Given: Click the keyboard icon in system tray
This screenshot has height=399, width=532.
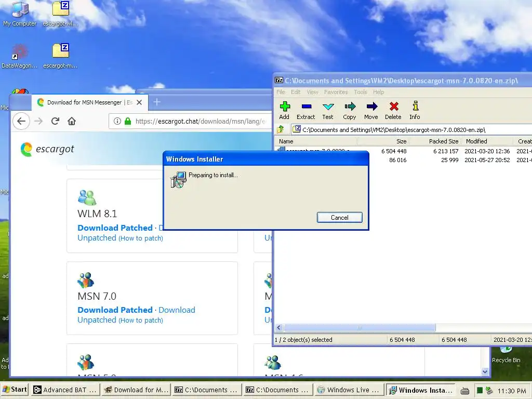Looking at the screenshot, I should pyautogui.click(x=465, y=391).
